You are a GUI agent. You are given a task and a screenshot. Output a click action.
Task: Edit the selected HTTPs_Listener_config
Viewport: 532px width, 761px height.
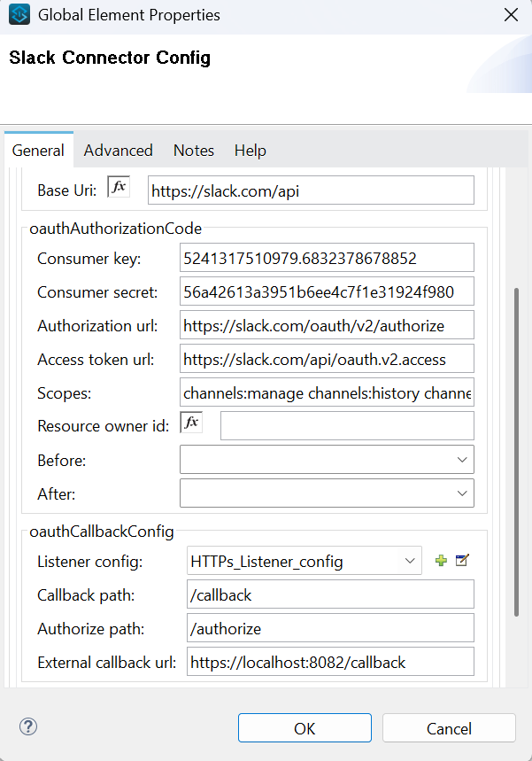pyautogui.click(x=462, y=561)
